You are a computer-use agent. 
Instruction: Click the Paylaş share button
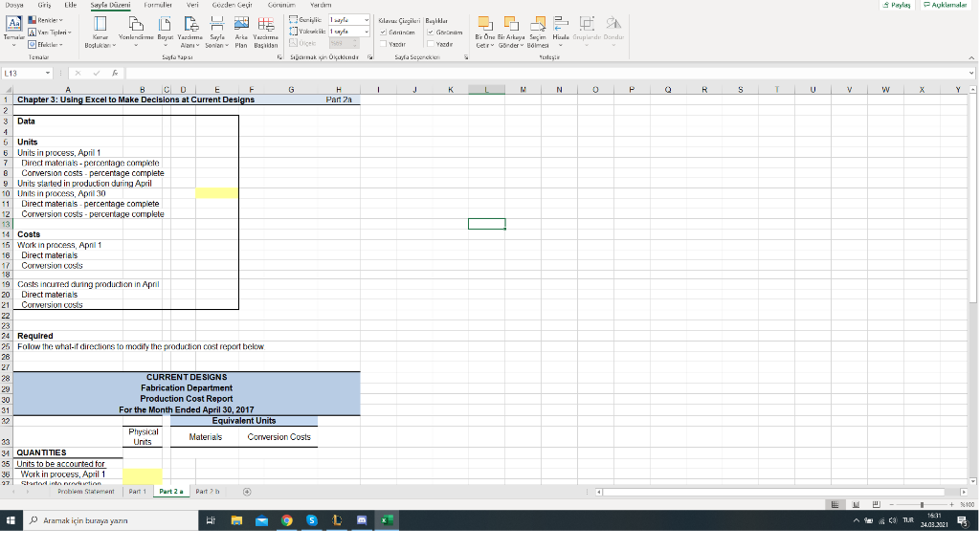[897, 5]
